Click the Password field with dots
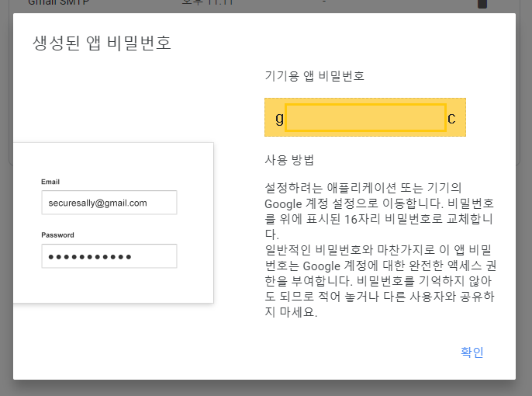The height and width of the screenshot is (396, 532). pos(109,256)
